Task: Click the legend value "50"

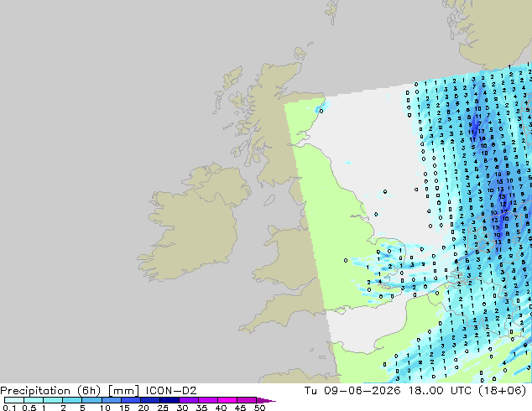Action: click(x=260, y=408)
